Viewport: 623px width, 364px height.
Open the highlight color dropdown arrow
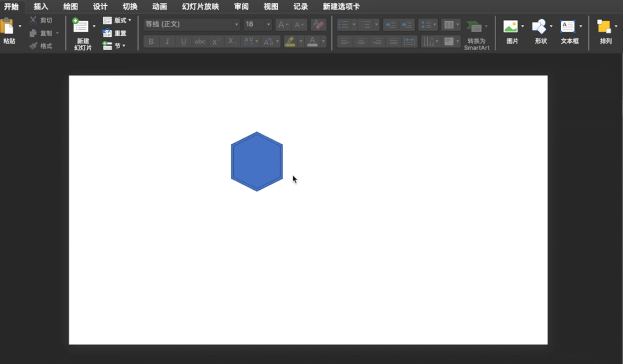pyautogui.click(x=301, y=42)
